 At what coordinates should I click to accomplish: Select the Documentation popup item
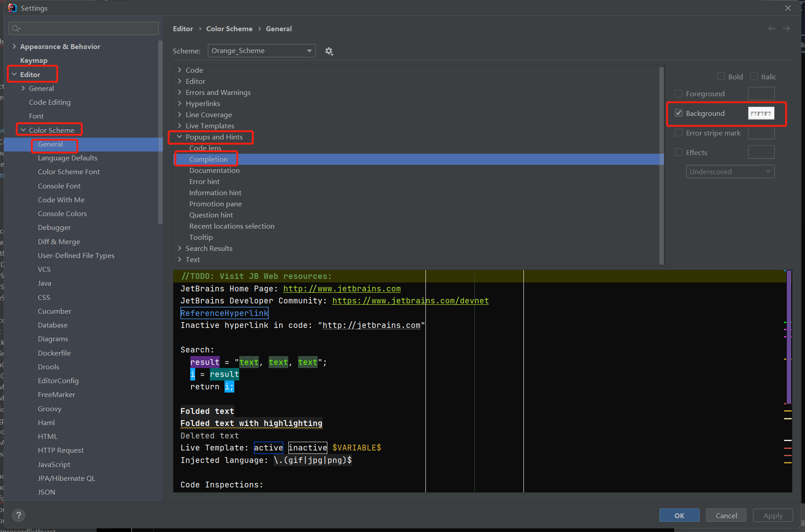point(214,170)
